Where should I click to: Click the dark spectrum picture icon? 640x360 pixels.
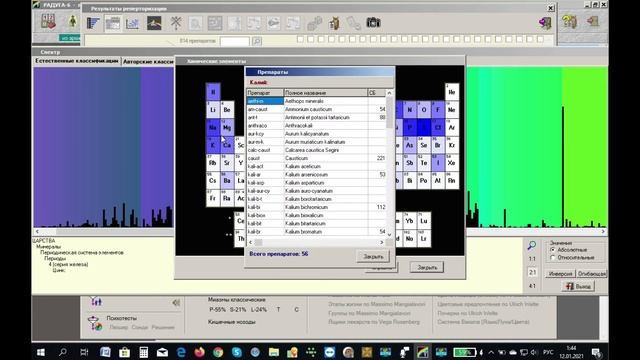click(x=154, y=23)
